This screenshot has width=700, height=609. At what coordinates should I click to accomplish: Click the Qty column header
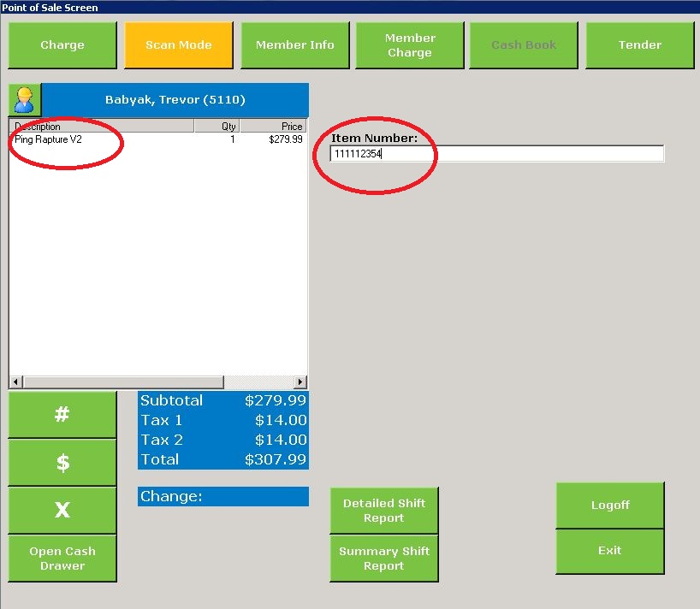(217, 127)
